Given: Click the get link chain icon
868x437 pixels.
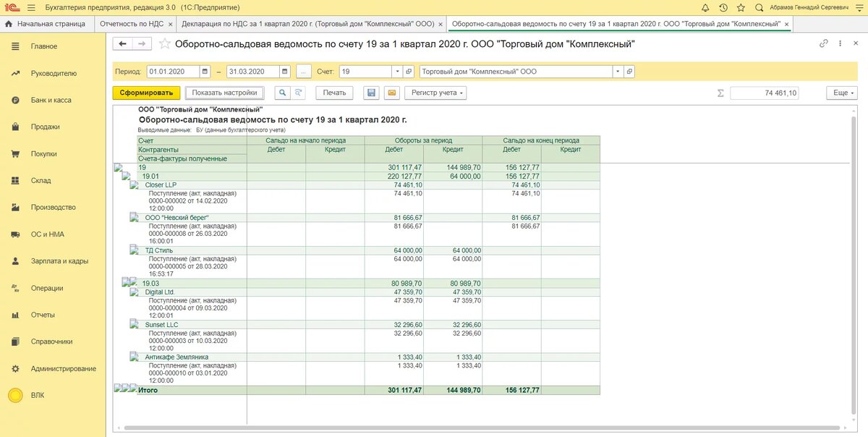Looking at the screenshot, I should pyautogui.click(x=823, y=43).
